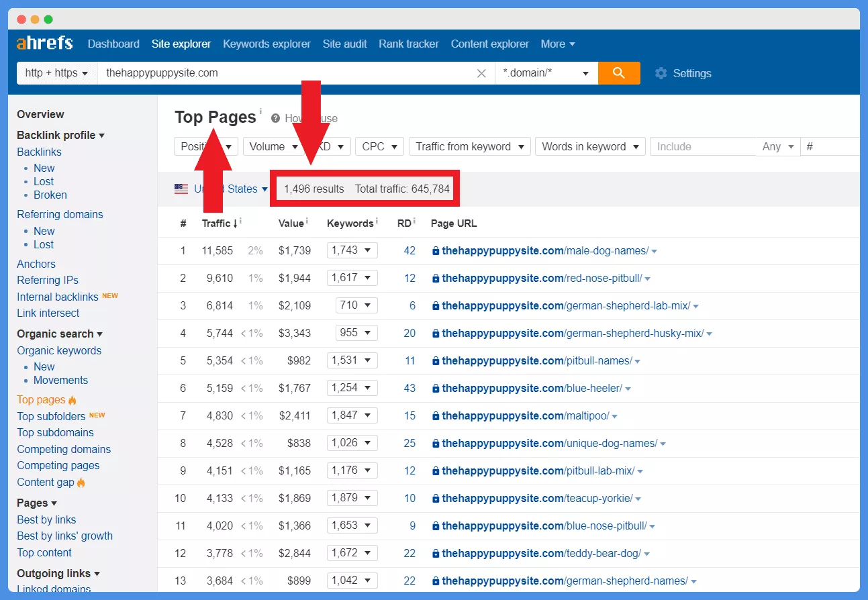Open the pitbull-names page URL
Image resolution: width=868 pixels, height=600 pixels.
(537, 360)
